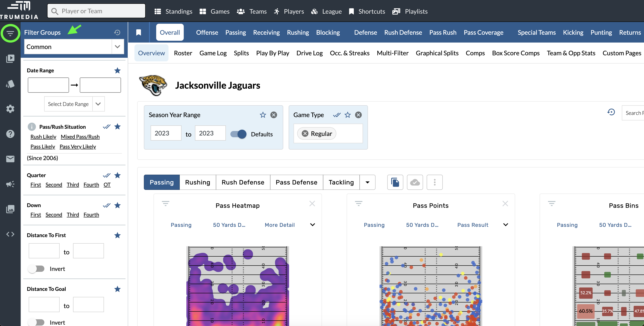The image size is (644, 326).
Task: Click the bookmark icon beside Overall tab
Action: pos(138,32)
